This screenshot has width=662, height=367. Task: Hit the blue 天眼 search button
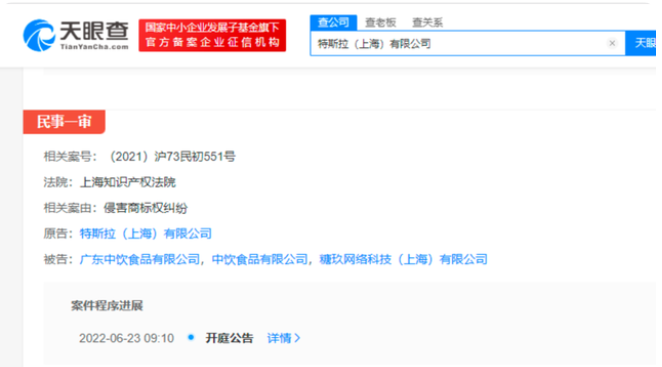(x=641, y=43)
